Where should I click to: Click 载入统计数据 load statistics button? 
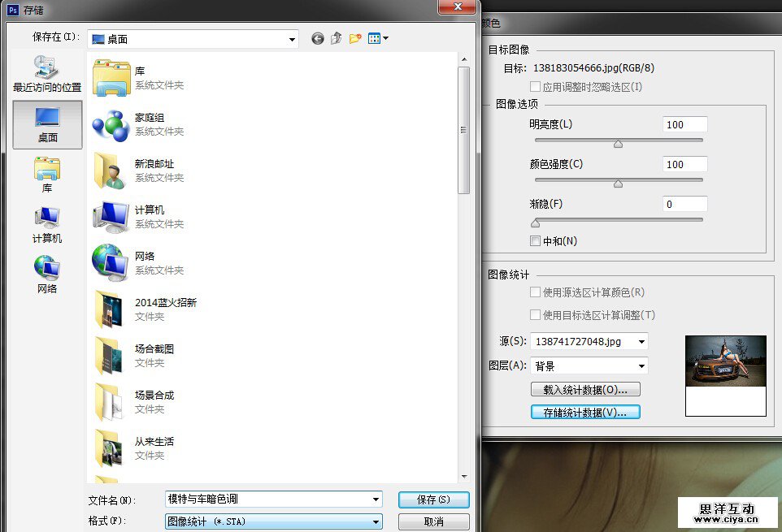585,389
